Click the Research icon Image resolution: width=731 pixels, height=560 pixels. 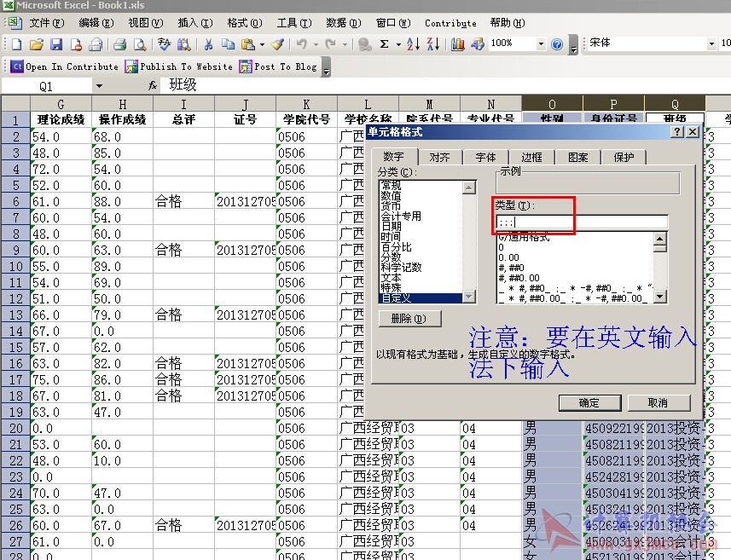tap(183, 44)
